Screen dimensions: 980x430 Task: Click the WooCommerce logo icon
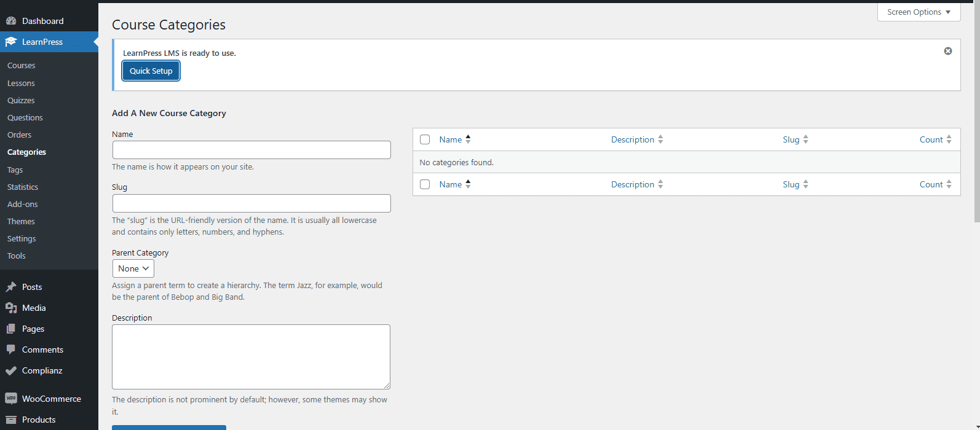coord(11,399)
